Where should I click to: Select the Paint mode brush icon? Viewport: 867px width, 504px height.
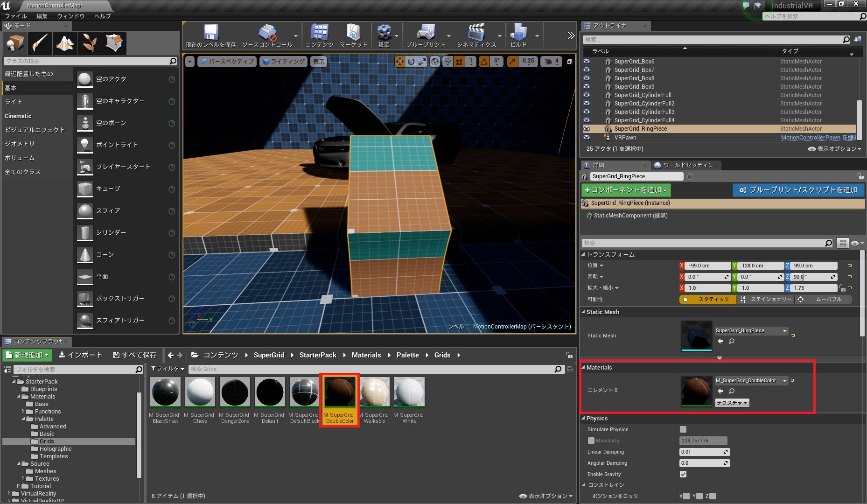tap(40, 43)
